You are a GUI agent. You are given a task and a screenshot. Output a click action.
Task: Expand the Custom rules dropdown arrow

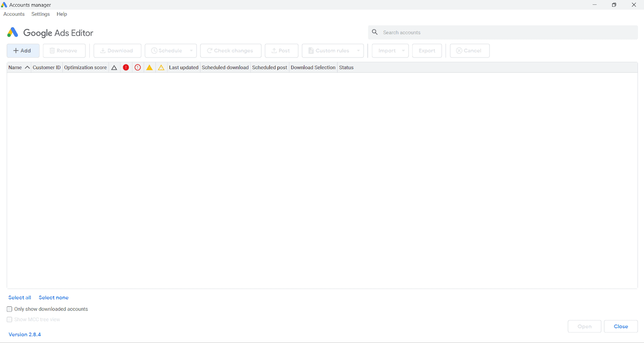click(x=358, y=51)
